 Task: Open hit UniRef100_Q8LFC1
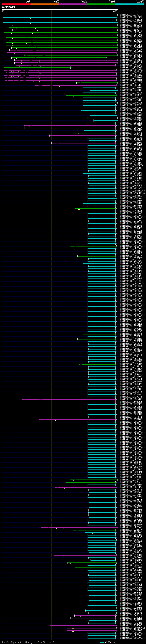pyautogui.click(x=131, y=17)
